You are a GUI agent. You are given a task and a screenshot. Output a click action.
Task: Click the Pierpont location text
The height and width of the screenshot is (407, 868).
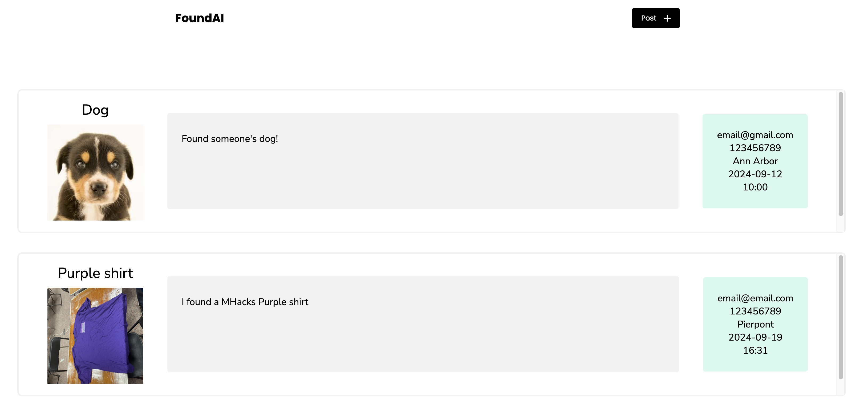pos(756,324)
